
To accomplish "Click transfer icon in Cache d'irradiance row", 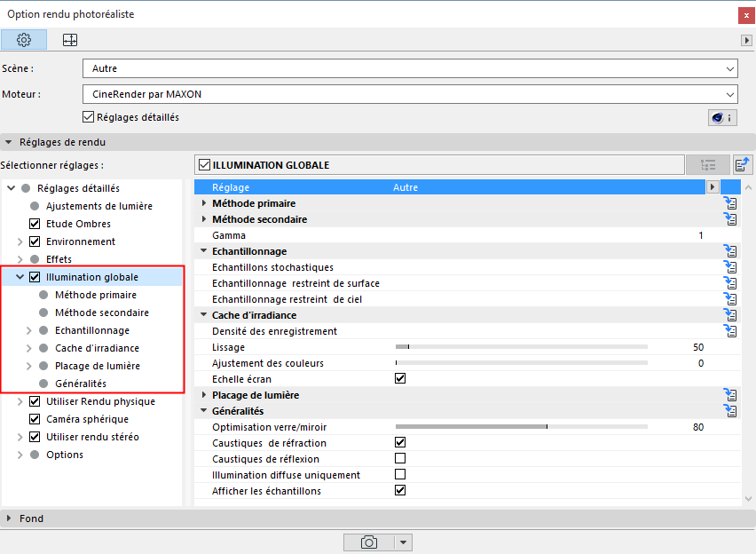I will click(730, 315).
